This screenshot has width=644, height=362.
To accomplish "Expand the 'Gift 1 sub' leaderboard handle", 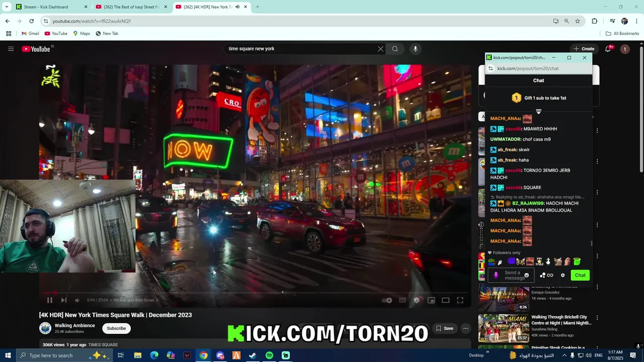I will pos(538,112).
